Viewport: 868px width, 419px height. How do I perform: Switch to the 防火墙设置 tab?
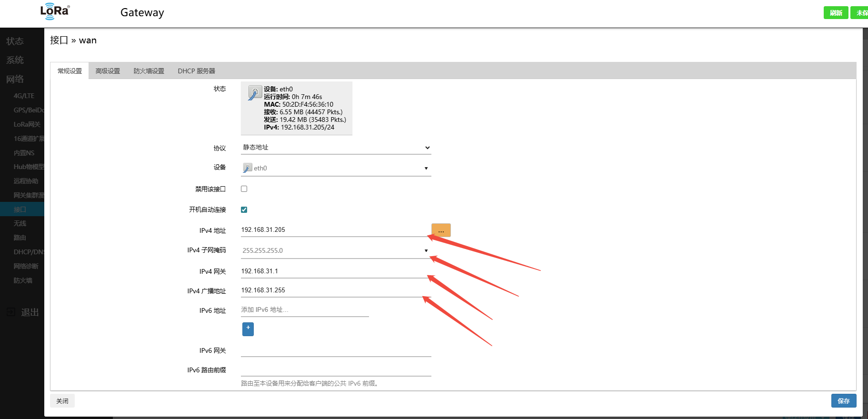[149, 71]
